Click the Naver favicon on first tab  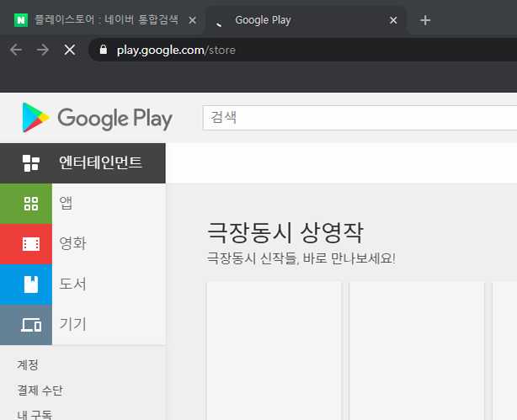tap(21, 20)
